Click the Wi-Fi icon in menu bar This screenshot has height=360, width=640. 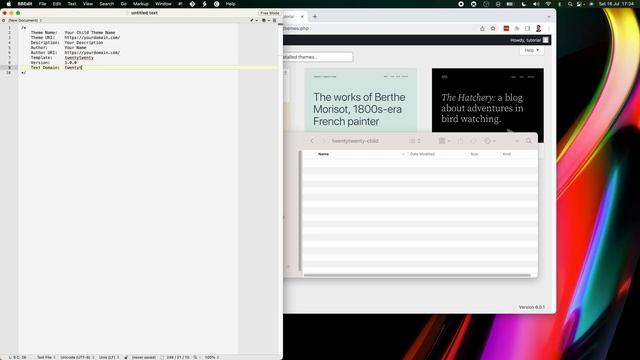(x=548, y=4)
